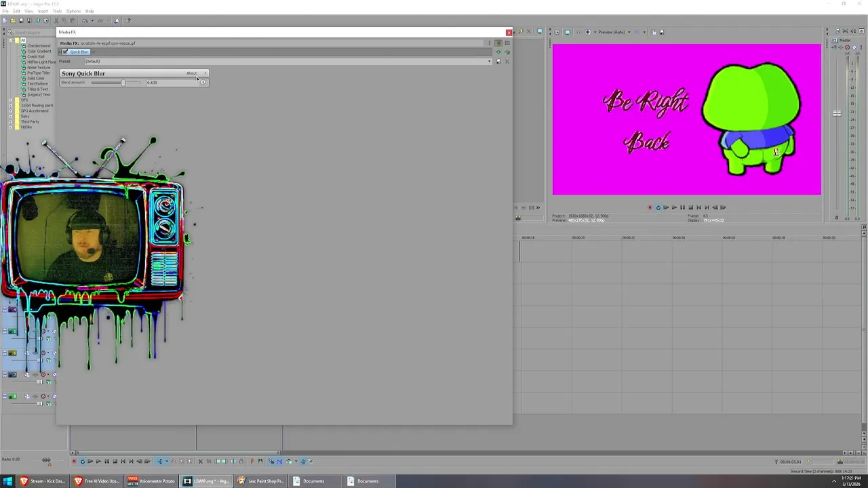Click the Play button in timeline transport bar
This screenshot has height=488, width=868.
point(98,462)
